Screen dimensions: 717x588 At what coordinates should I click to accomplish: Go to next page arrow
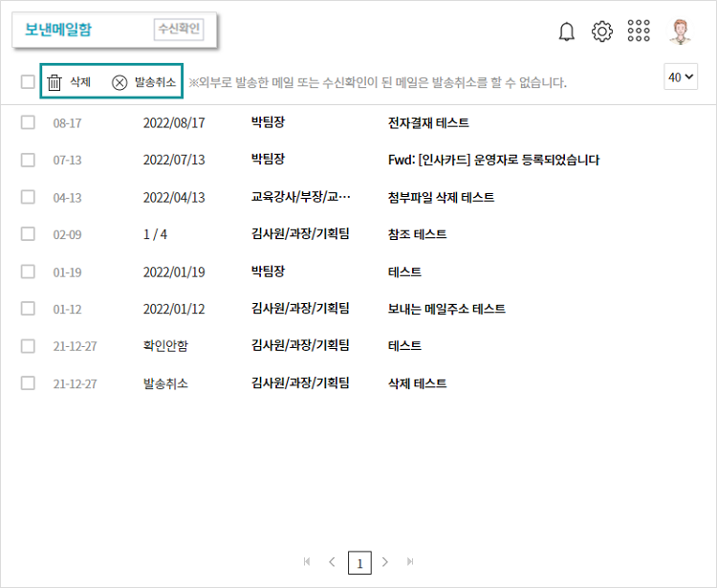(385, 561)
